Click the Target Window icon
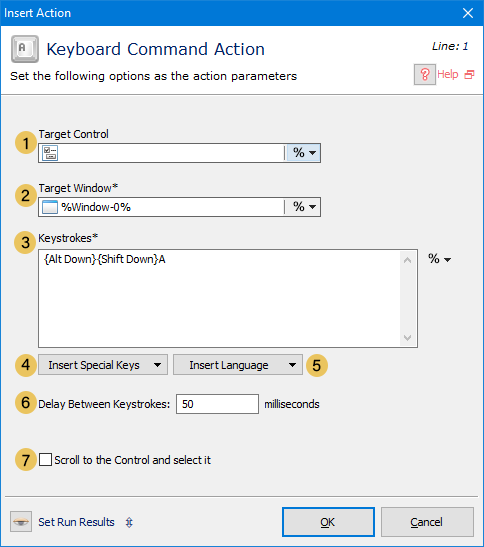484x547 pixels. (x=50, y=207)
